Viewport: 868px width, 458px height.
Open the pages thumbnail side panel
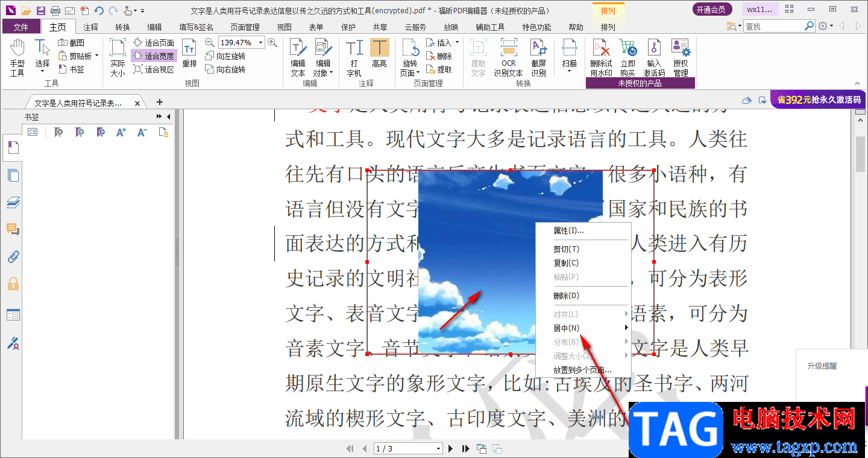coord(13,176)
